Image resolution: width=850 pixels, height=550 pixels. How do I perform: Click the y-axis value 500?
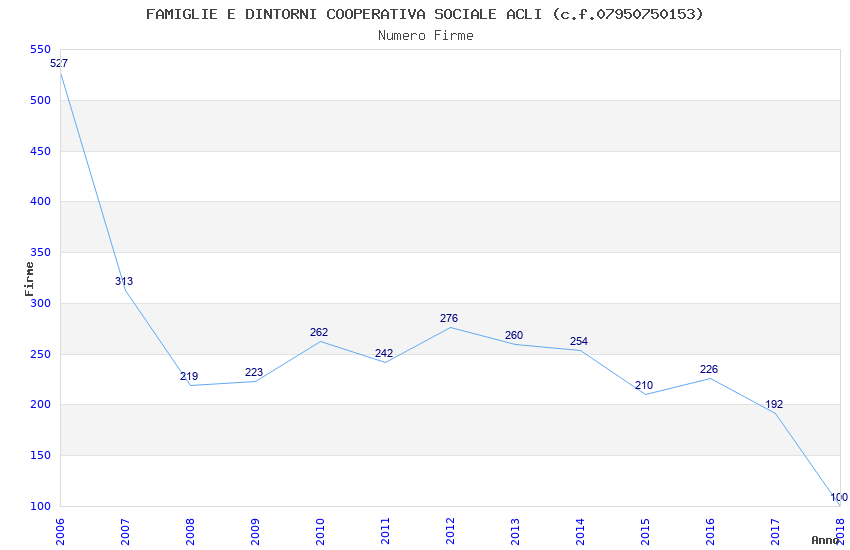tap(40, 100)
